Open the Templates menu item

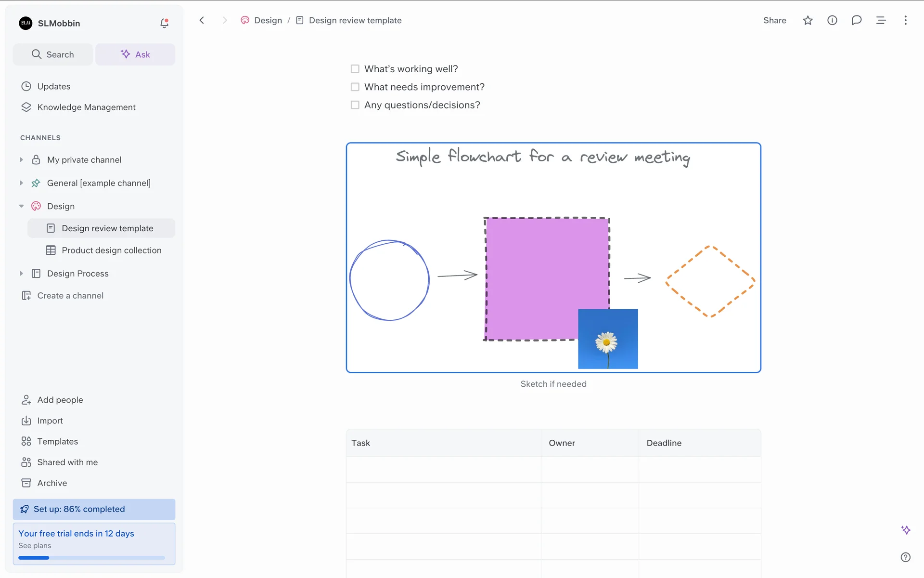[x=57, y=441]
